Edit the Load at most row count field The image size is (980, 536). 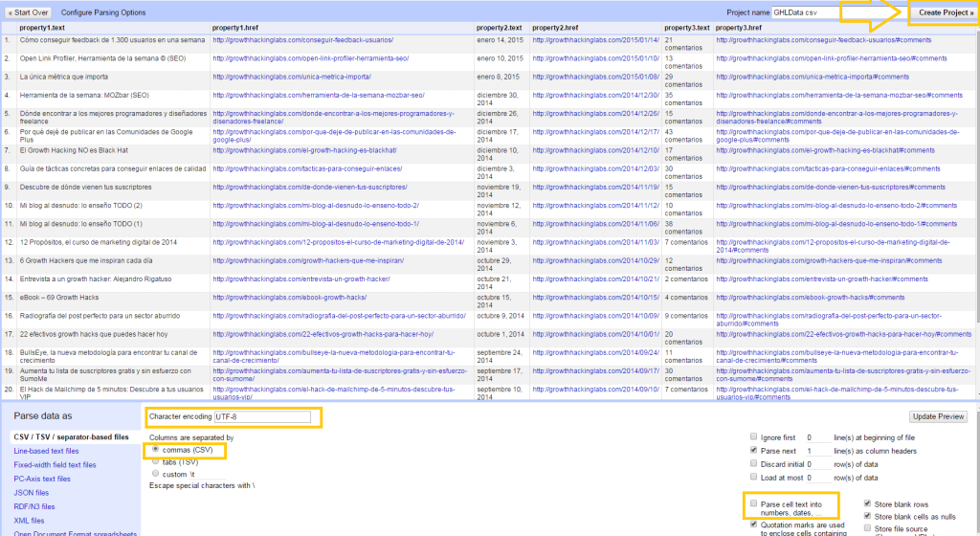coord(818,478)
